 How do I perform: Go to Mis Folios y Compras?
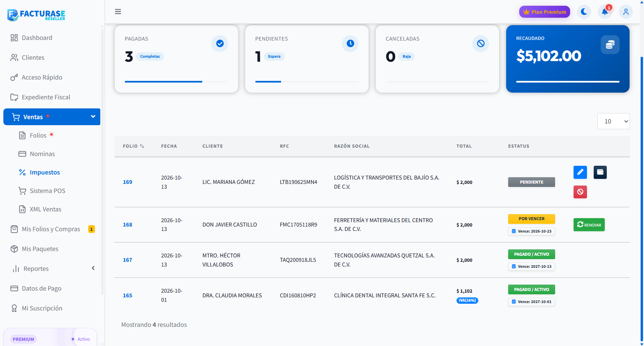[51, 229]
